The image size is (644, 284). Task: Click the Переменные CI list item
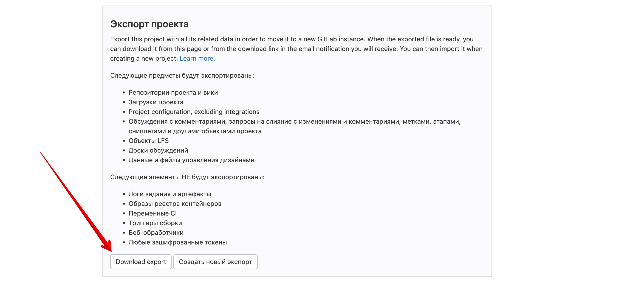(x=153, y=213)
